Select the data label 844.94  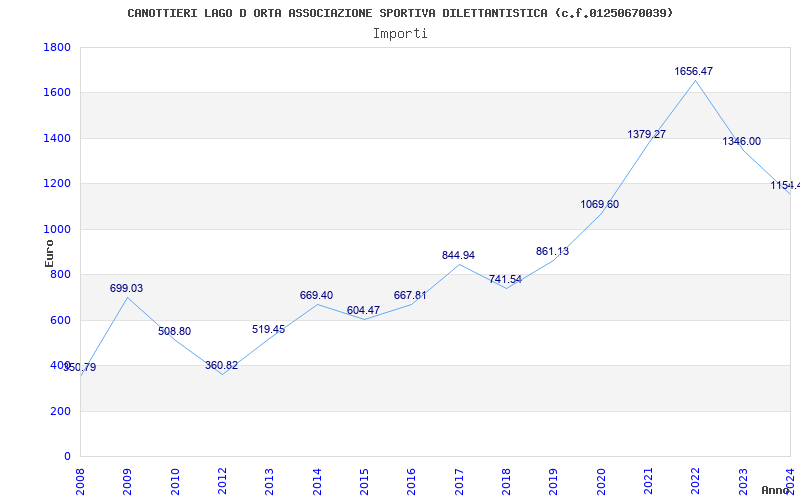click(x=458, y=255)
